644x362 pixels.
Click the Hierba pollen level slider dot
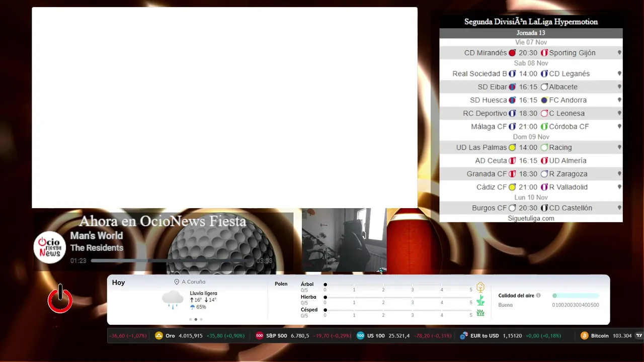point(325,297)
